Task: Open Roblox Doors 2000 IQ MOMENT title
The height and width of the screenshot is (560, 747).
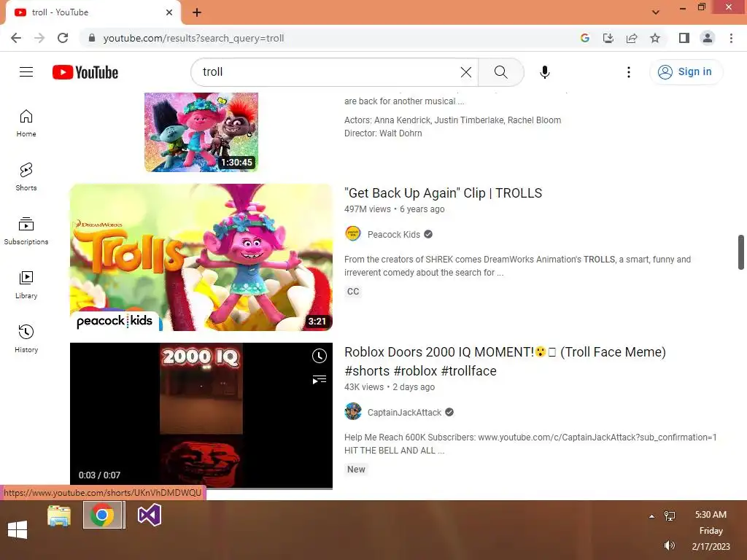Action: 505,361
